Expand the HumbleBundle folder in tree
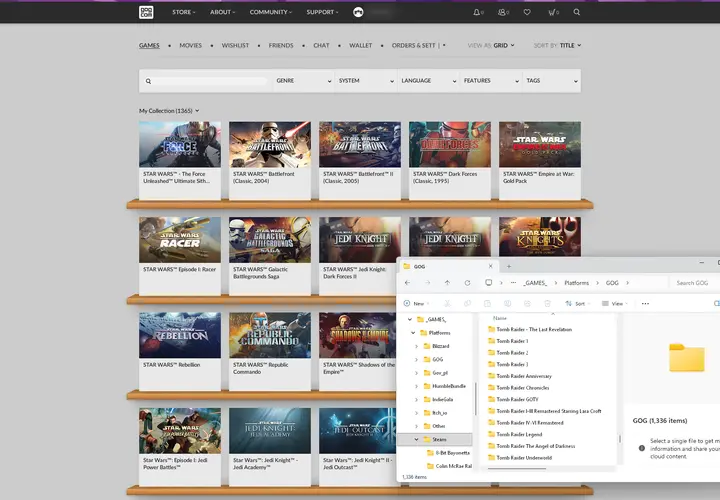This screenshot has width=720, height=500. 416,386
